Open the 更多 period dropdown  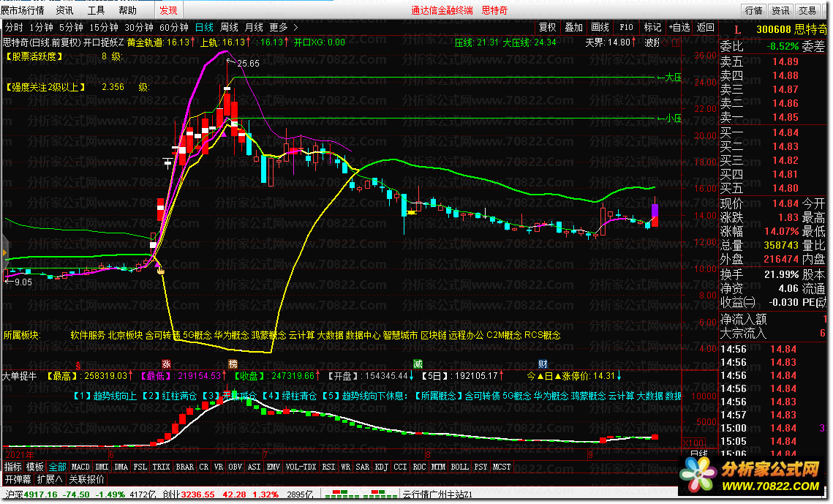pyautogui.click(x=279, y=27)
